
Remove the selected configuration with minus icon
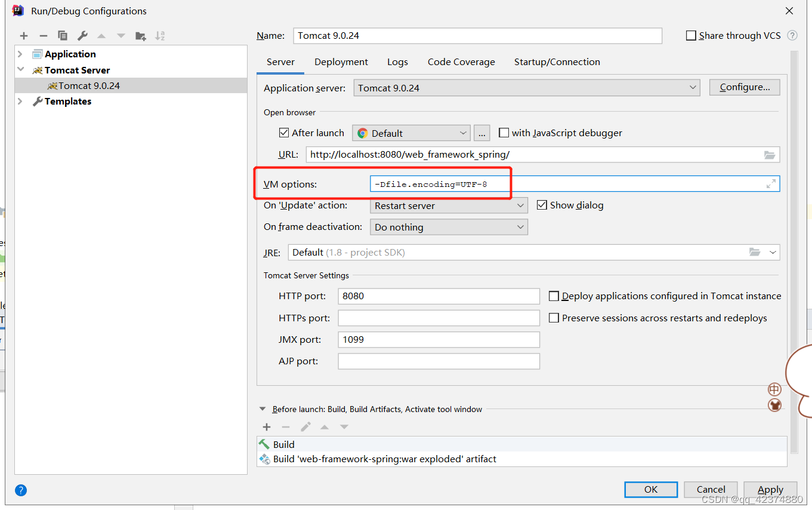43,36
